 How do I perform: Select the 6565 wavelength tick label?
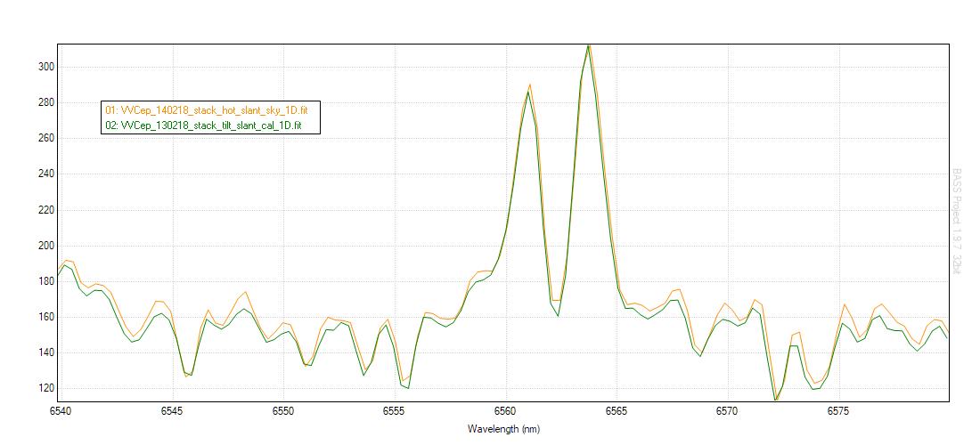(617, 412)
